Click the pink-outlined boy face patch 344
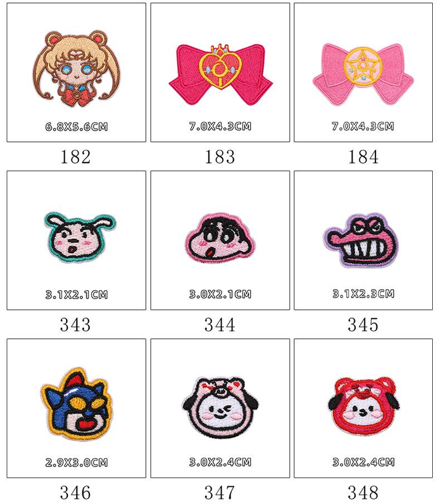 tap(221, 238)
